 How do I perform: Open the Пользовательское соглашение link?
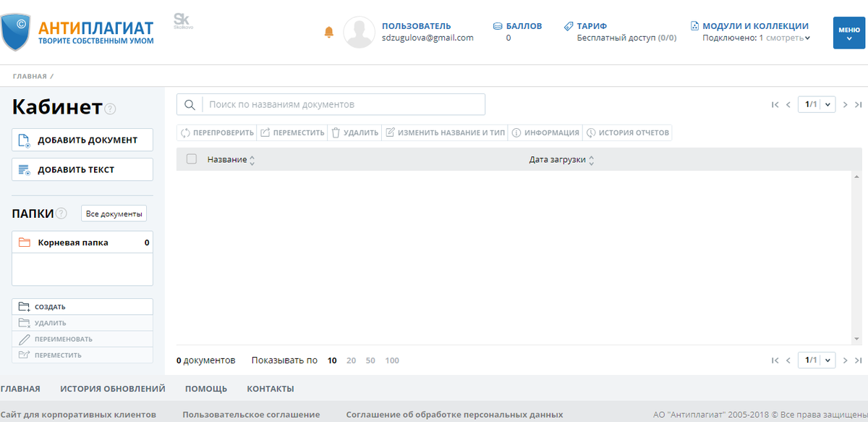pos(251,414)
